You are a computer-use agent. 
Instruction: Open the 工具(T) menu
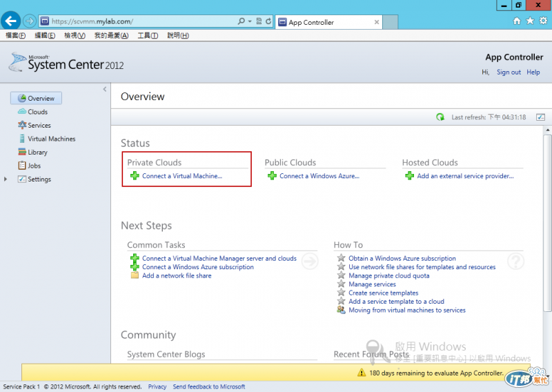pyautogui.click(x=148, y=36)
